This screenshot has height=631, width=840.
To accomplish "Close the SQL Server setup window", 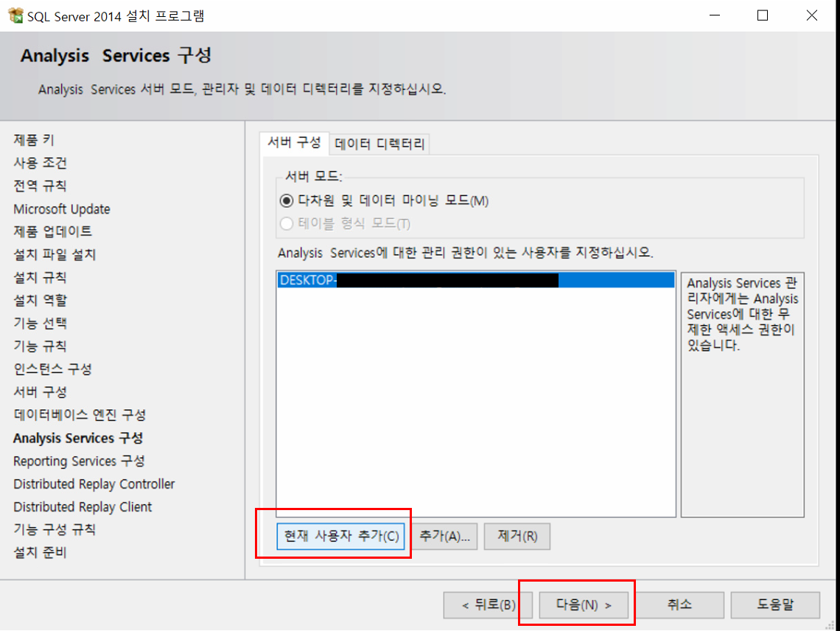I will pos(811,15).
